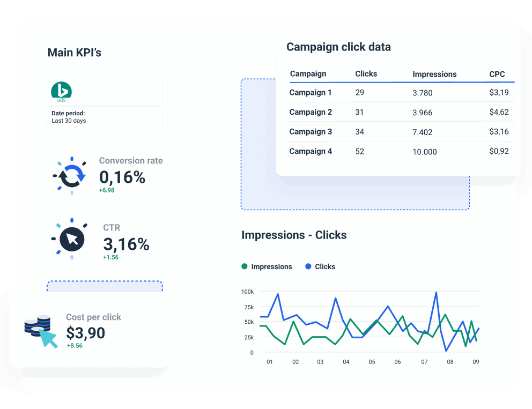Screen dimensions: 532x409
Task: Sort by the Clicks column header
Action: click(x=366, y=74)
